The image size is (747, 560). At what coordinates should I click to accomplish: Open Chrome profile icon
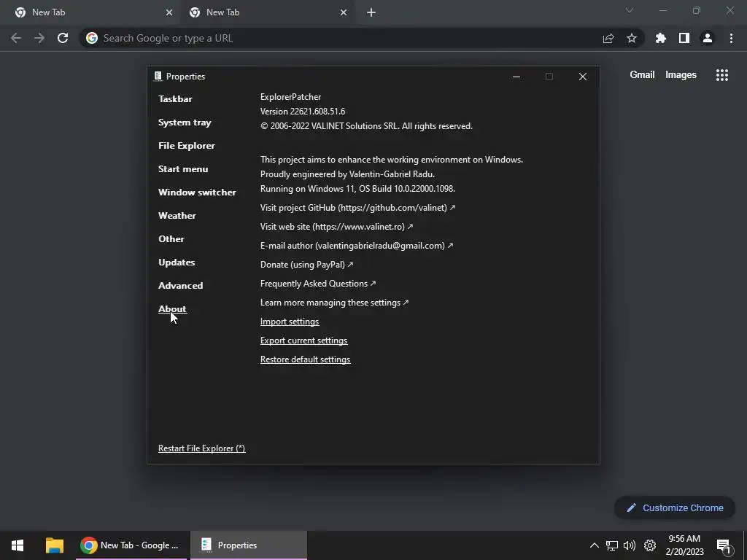707,38
